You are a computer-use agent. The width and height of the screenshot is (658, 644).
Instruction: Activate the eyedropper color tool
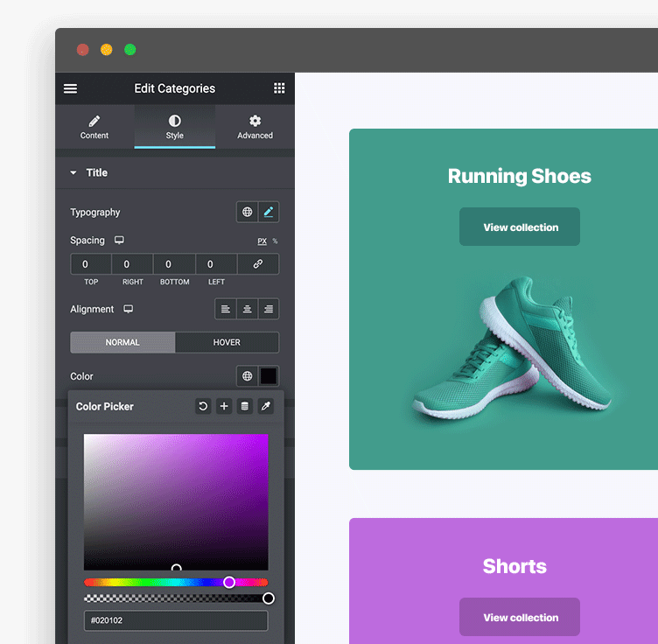pyautogui.click(x=266, y=406)
